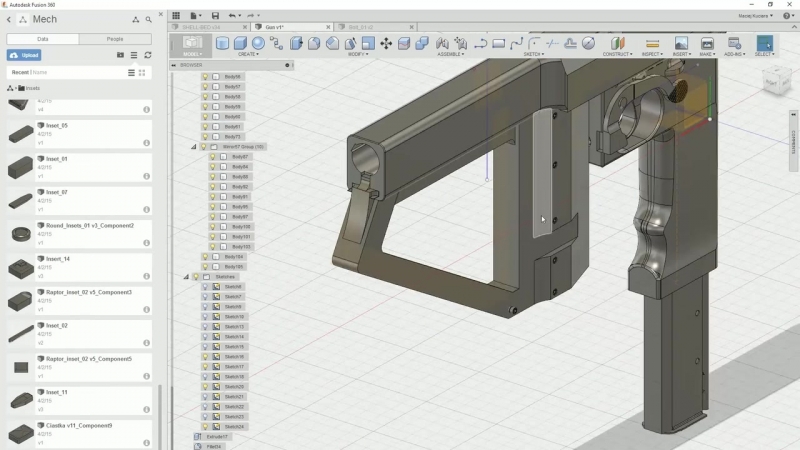This screenshot has height=450, width=800.
Task: Open the data panel grid icon
Action: (176, 16)
